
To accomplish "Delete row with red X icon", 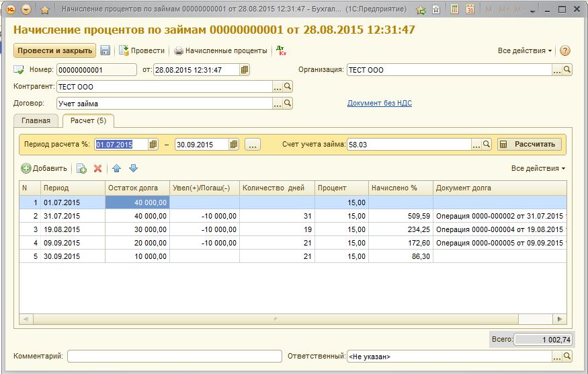I will (97, 168).
